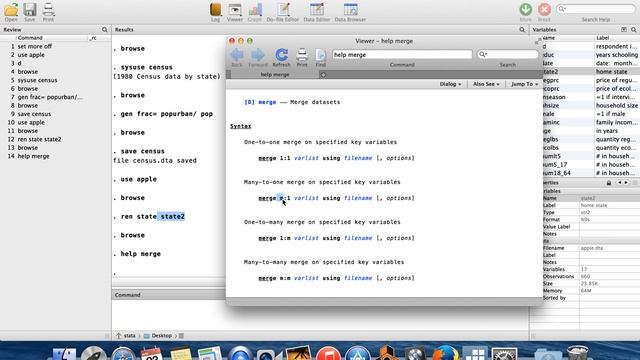
Task: Open the Jump To dropdown
Action: click(524, 84)
